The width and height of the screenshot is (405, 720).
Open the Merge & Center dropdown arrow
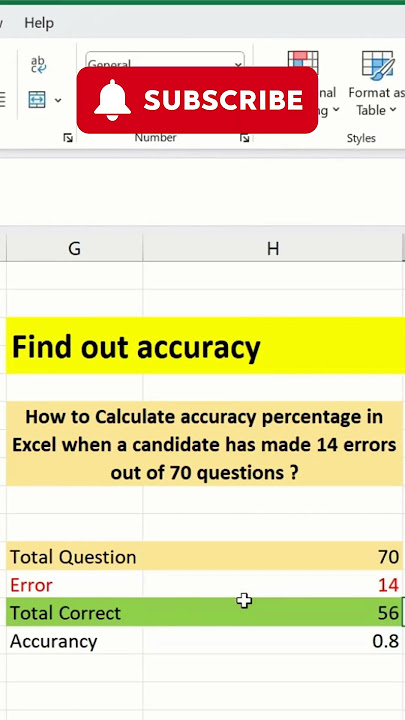(x=58, y=100)
